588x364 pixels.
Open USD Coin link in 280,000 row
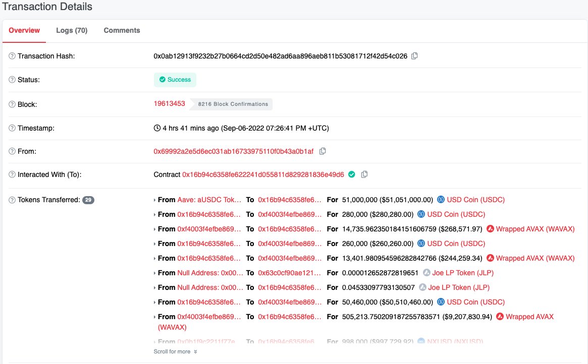(456, 214)
